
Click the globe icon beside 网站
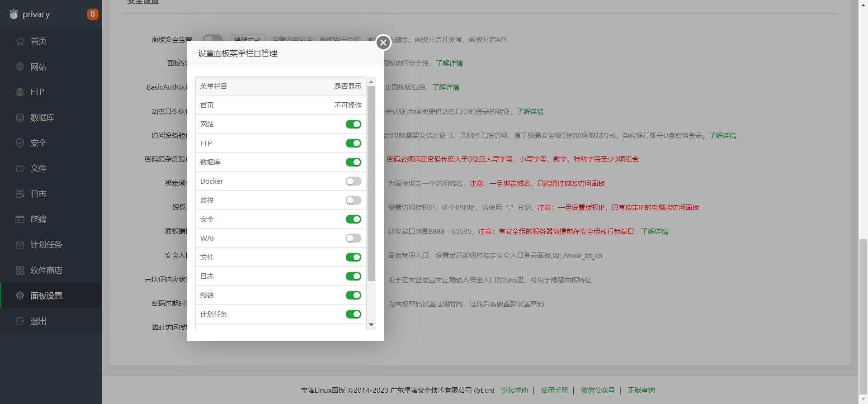[20, 67]
